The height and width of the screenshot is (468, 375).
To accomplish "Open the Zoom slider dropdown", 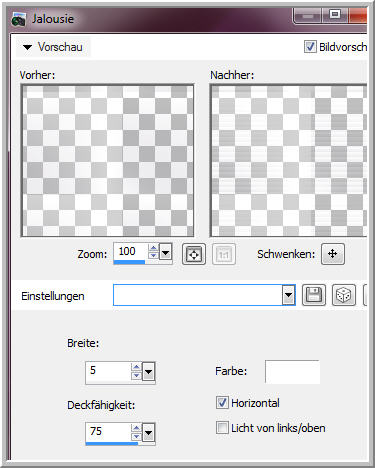I will [166, 252].
